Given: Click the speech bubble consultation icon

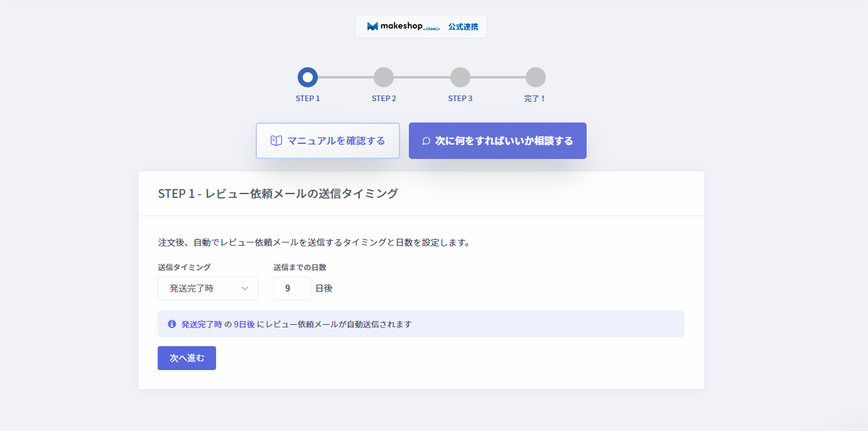Looking at the screenshot, I should pyautogui.click(x=426, y=141).
